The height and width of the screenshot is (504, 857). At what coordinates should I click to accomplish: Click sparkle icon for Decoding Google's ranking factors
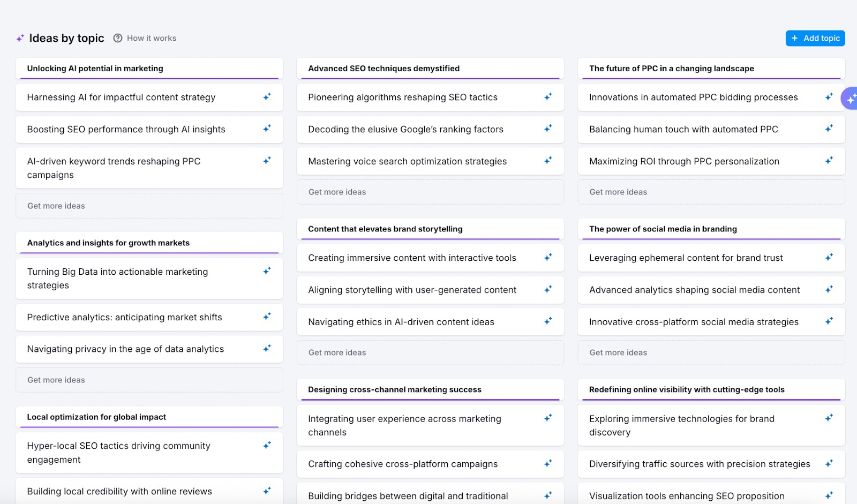click(548, 129)
